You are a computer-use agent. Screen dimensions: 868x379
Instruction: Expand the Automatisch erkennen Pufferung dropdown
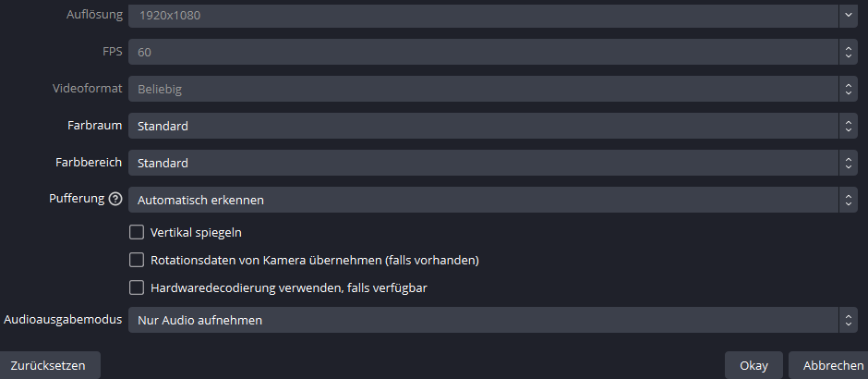(480, 200)
